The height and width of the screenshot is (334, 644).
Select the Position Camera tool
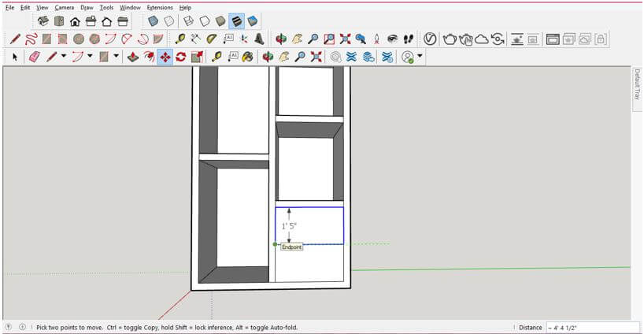tap(376, 39)
